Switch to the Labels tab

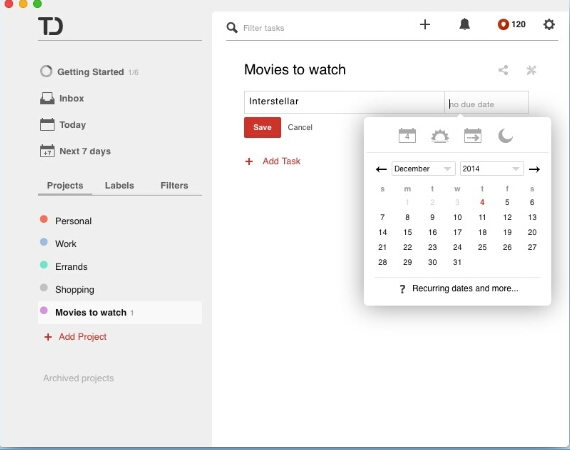pyautogui.click(x=119, y=185)
